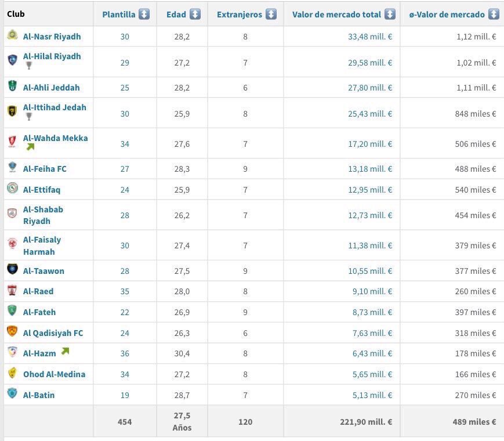Click the Al-Shabab Riyadh club crest
This screenshot has width=504, height=441.
[12, 213]
